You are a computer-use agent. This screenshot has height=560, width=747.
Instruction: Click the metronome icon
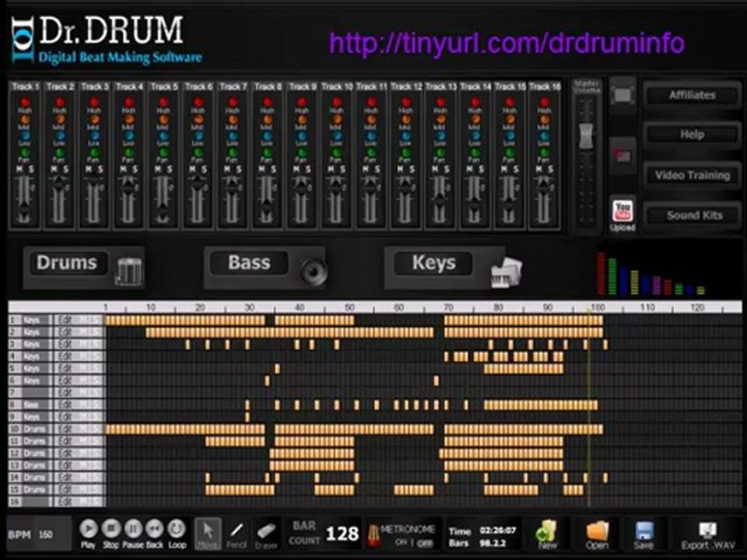coord(373,534)
